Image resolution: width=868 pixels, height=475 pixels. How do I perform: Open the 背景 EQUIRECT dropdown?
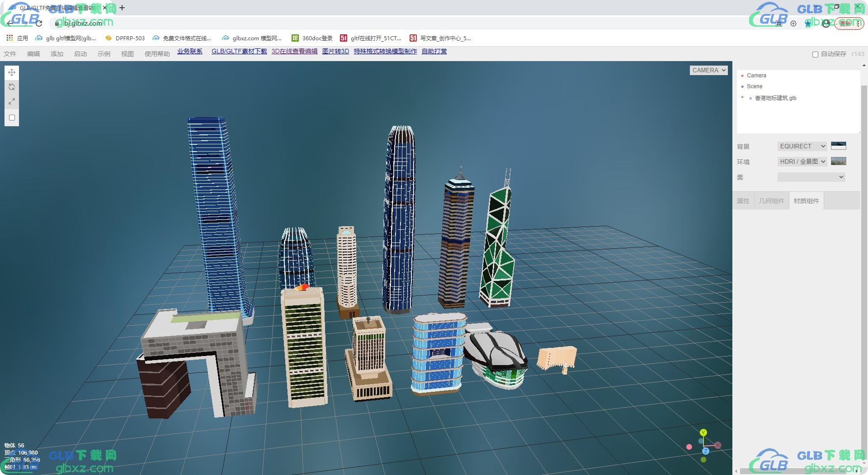tap(802, 146)
